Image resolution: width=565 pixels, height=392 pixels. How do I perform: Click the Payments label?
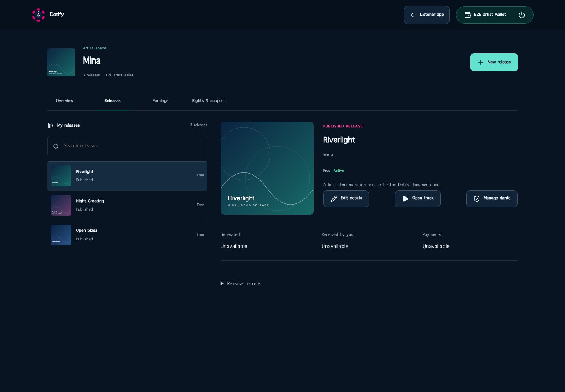432,235
